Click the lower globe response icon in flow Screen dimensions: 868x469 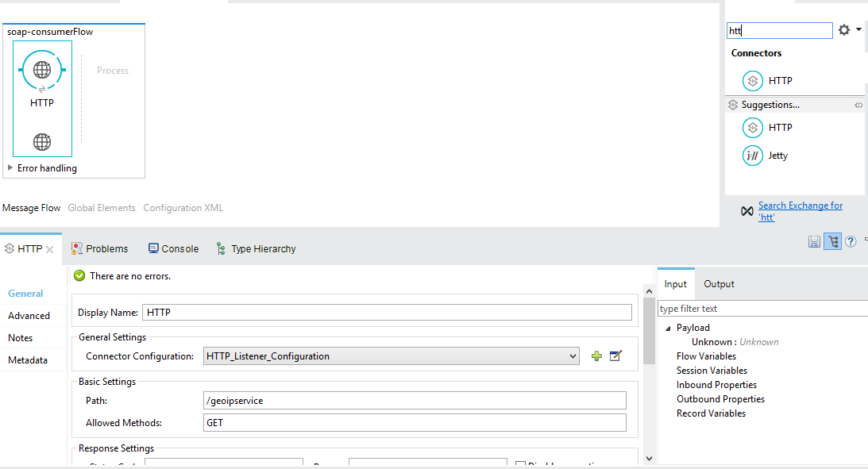coord(42,142)
